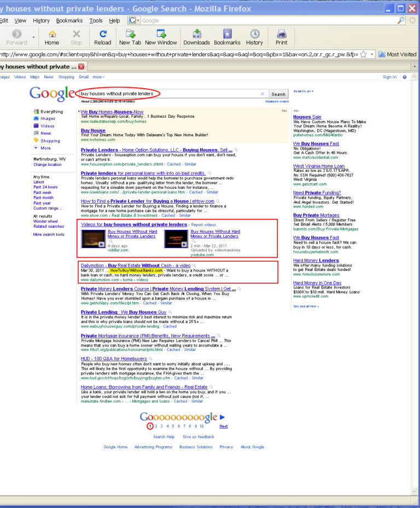This screenshot has width=420, height=508.
Task: Close the tab with red X icon
Action: 81,66
